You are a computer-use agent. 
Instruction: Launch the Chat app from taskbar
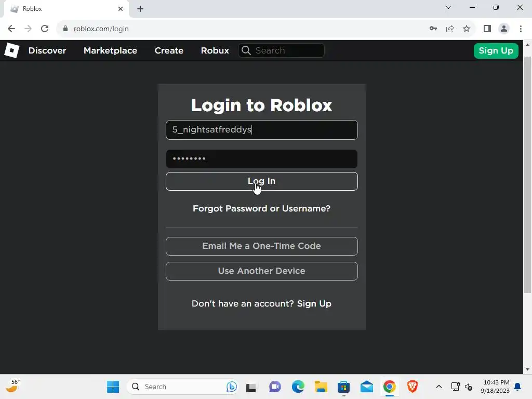coord(275,387)
